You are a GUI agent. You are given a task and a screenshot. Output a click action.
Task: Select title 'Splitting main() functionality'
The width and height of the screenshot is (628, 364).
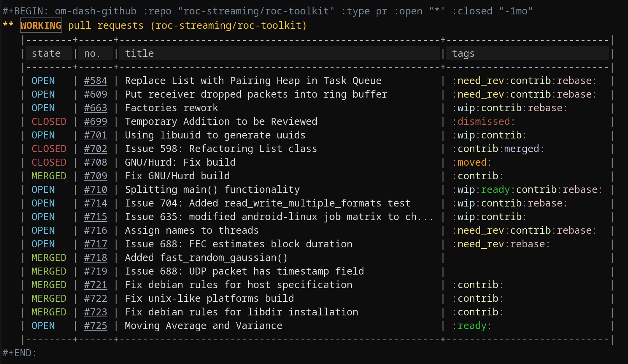[x=212, y=190]
